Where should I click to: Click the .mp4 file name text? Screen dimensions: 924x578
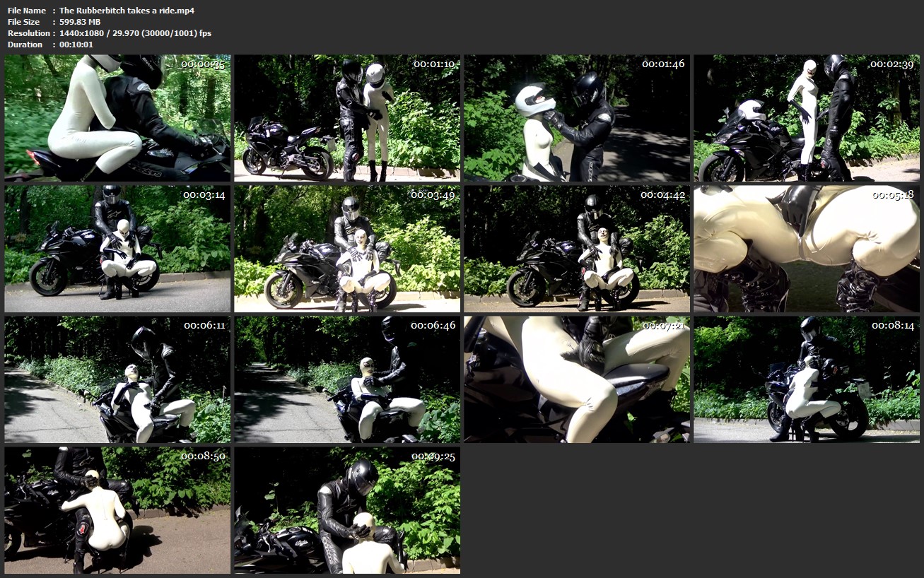pos(127,11)
